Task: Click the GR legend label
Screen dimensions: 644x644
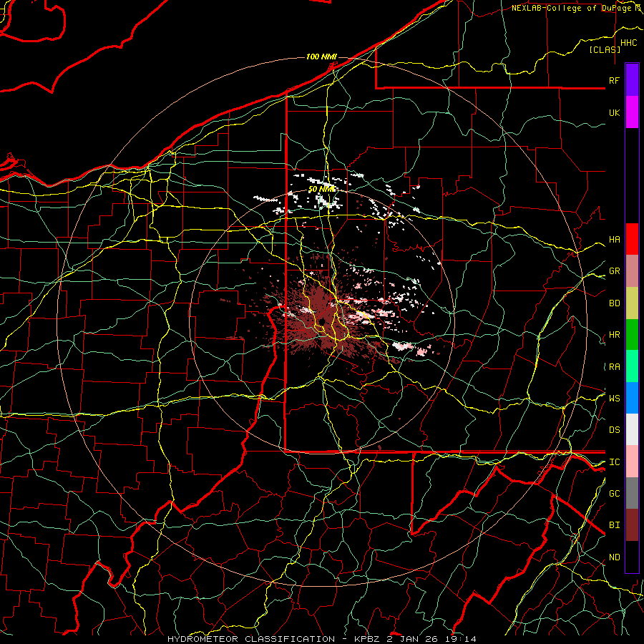Action: coord(614,271)
